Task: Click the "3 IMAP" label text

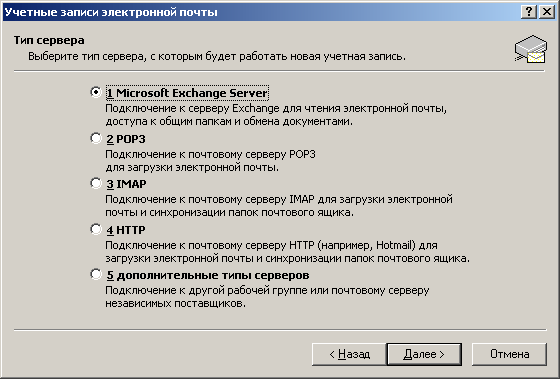Action: [126, 184]
